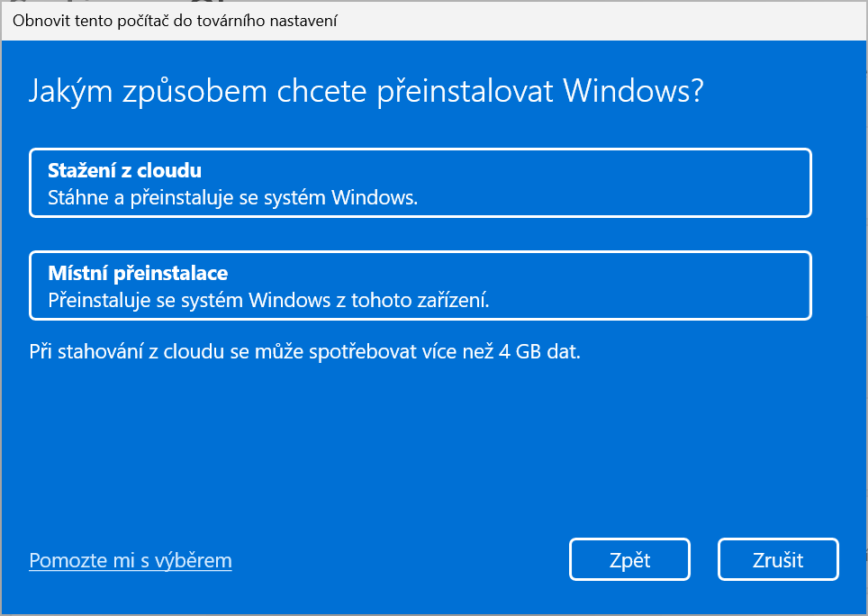The image size is (868, 616).
Task: Click the underlined help text at bottom left
Action: [130, 559]
